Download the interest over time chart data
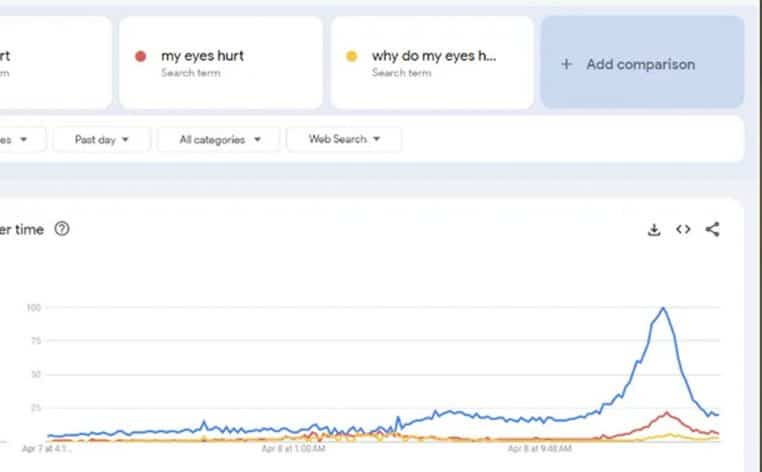762x472 pixels. 654,229
